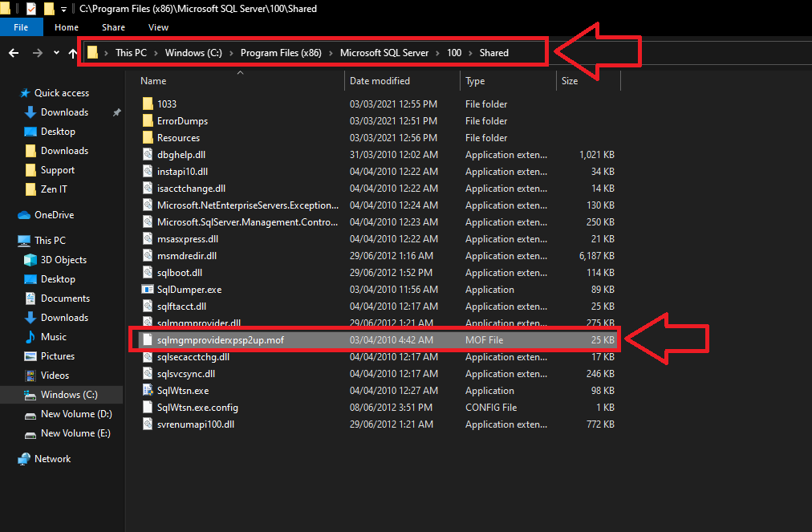Sort by Date modified column header

pyautogui.click(x=380, y=81)
